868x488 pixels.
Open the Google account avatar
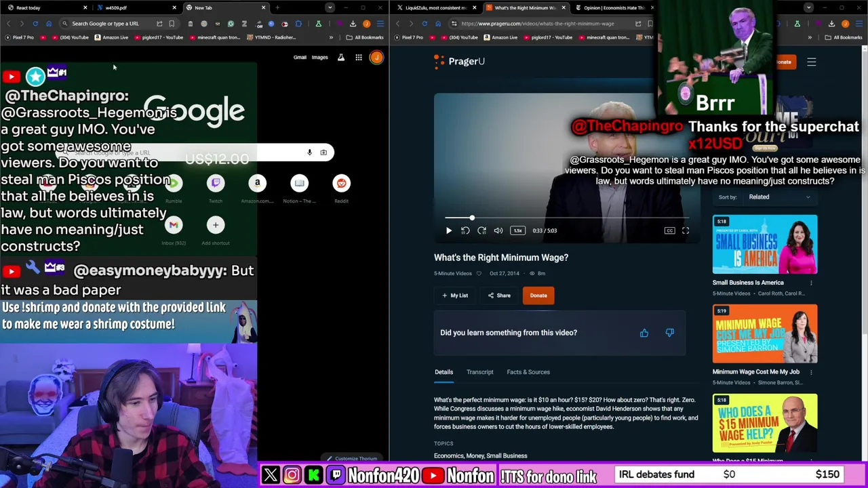pos(376,58)
